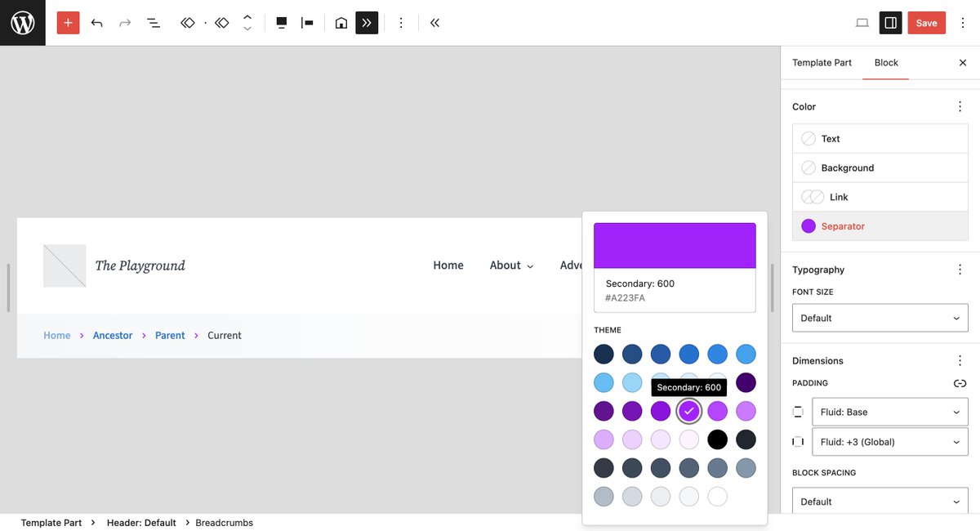
Task: Click Breadcrumbs block icon beside move arrows
Action: (221, 23)
